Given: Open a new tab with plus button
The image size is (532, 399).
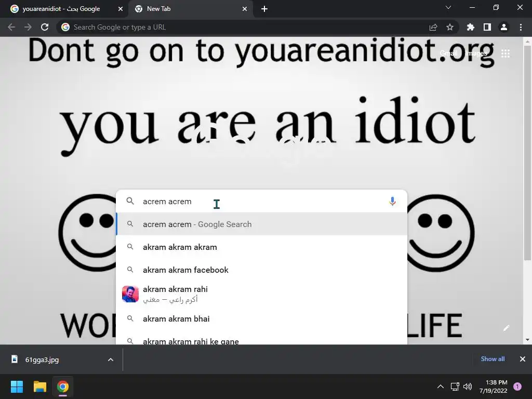Looking at the screenshot, I should point(264,9).
